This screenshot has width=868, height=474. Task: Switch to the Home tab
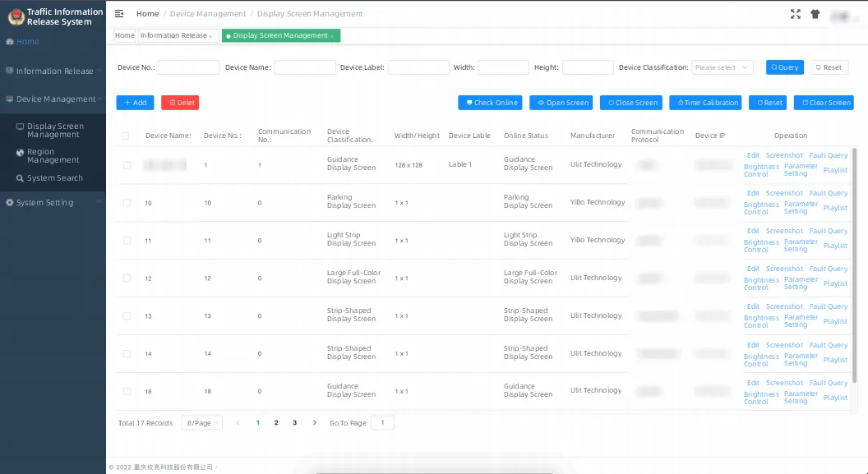pos(125,35)
